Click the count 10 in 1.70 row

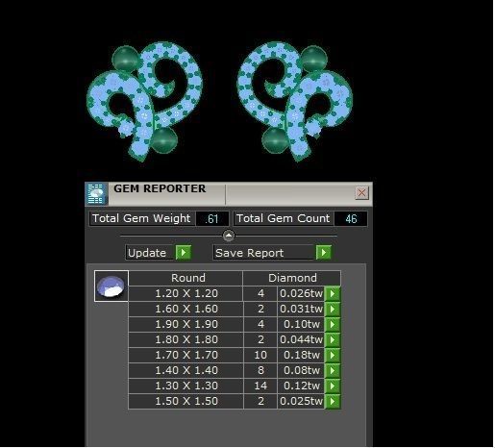pyautogui.click(x=260, y=355)
